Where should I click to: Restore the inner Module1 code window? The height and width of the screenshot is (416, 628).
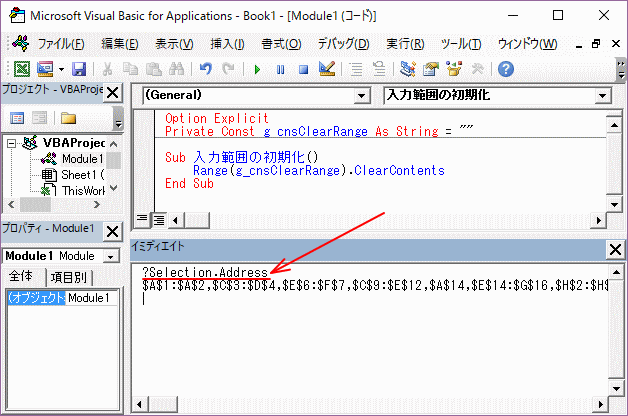tap(596, 44)
